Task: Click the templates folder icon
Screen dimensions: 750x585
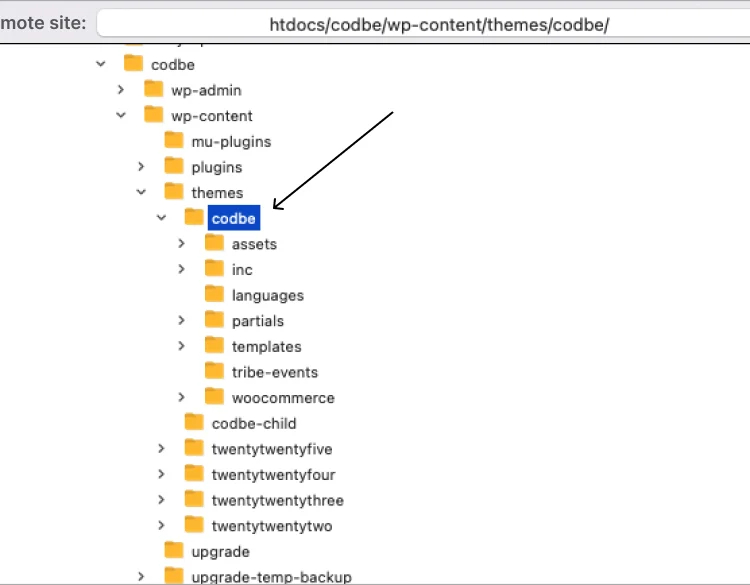Action: (x=214, y=345)
